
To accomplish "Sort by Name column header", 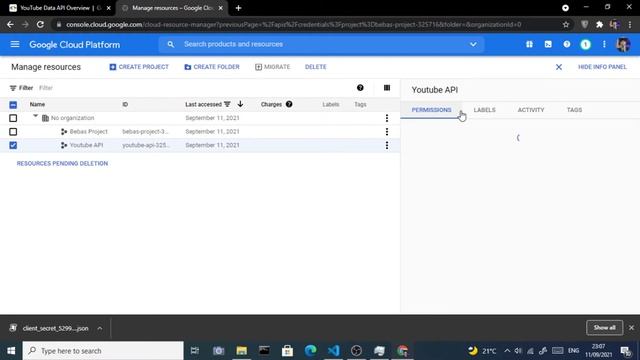I will coord(37,104).
